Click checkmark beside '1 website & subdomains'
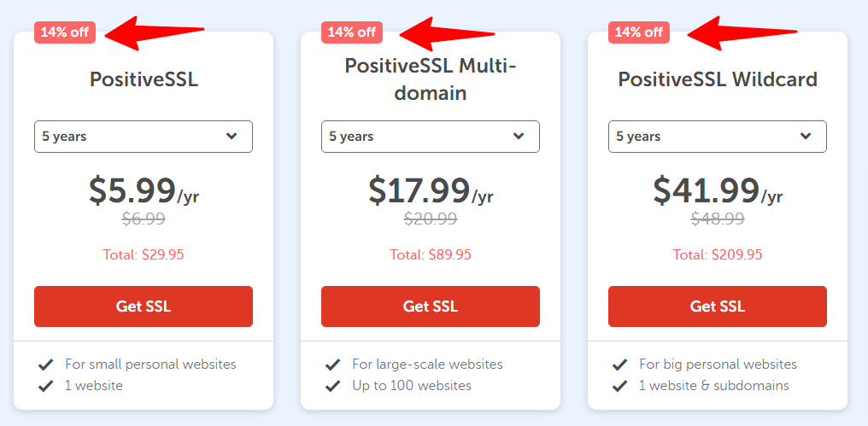This screenshot has height=426, width=868. (x=620, y=386)
